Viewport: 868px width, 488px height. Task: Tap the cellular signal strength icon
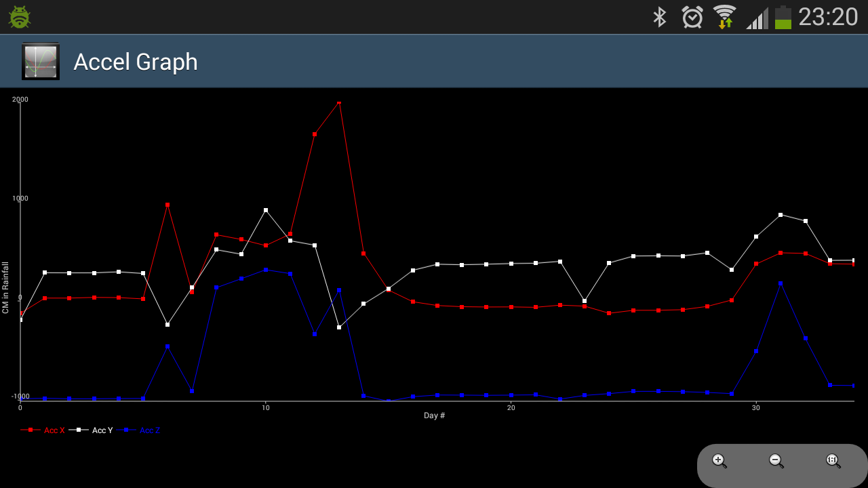click(757, 18)
